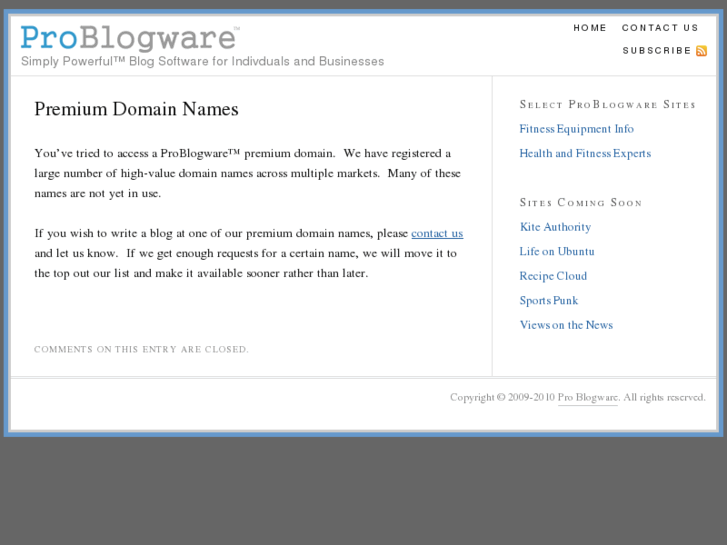Click the orange RSS feed icon

701,51
